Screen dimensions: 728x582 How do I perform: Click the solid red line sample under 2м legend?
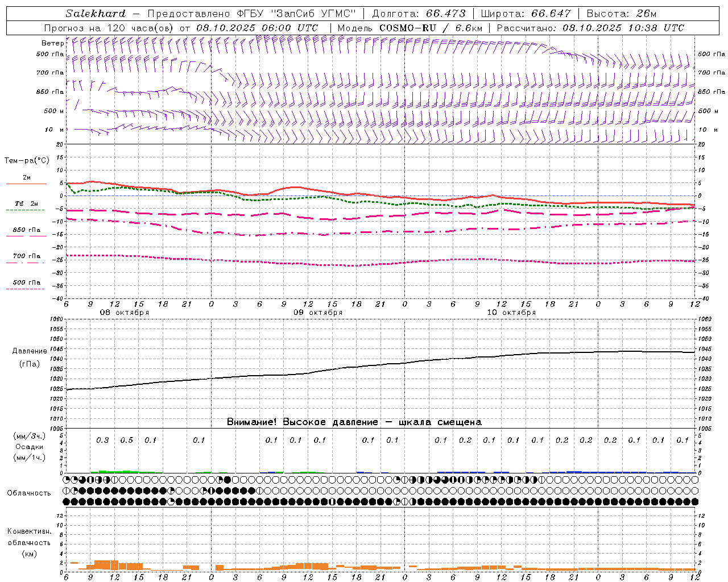coord(26,184)
